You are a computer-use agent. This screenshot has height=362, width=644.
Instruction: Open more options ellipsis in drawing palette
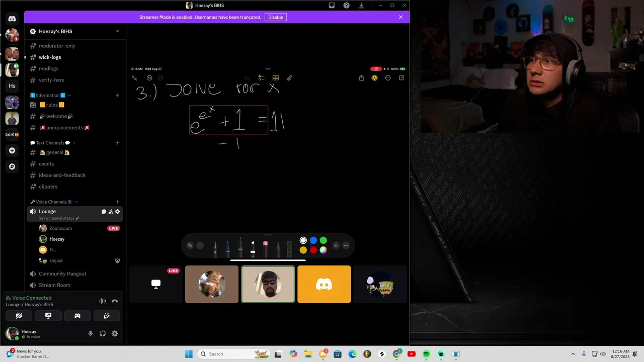point(346,245)
